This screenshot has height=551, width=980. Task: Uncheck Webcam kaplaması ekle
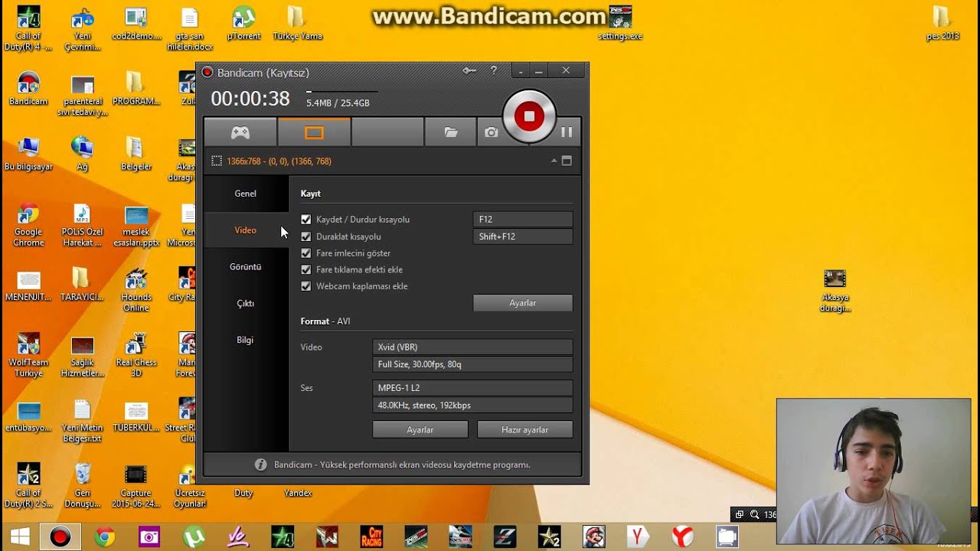[x=306, y=286]
